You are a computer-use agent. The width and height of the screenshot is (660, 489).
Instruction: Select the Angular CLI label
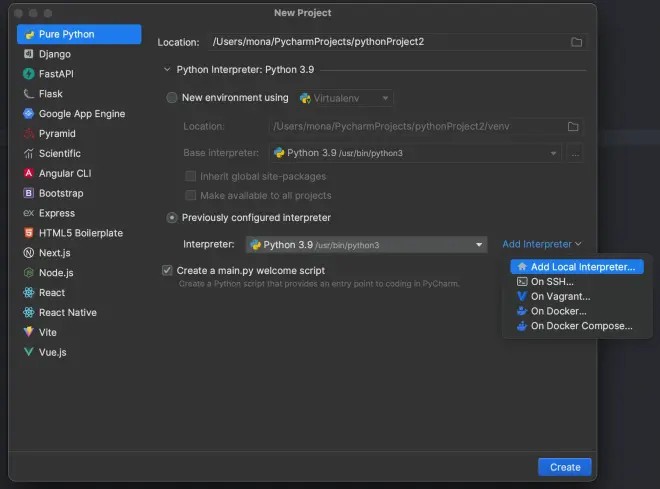[x=65, y=173]
